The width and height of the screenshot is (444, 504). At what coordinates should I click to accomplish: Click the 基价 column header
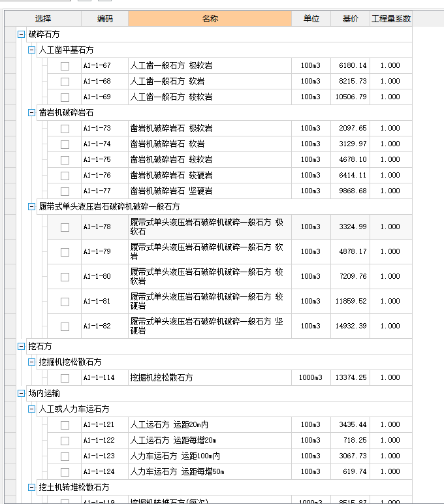(x=350, y=19)
